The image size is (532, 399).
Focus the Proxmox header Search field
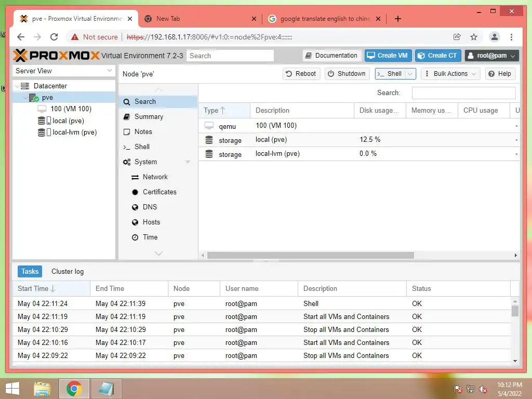pos(230,56)
